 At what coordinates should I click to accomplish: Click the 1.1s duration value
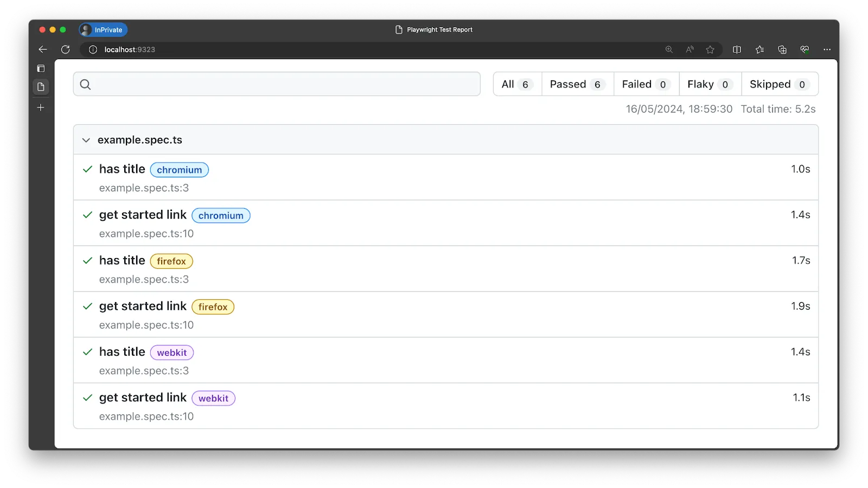[801, 397]
